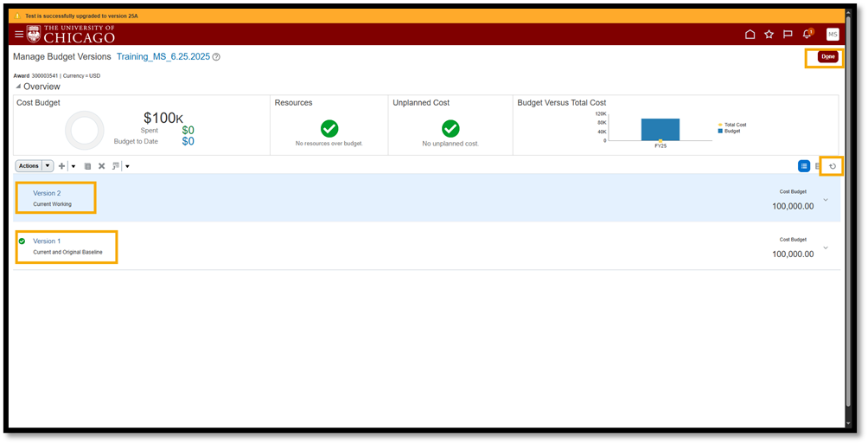Screen dimensions: 868x444
Task: Click the delete (X) icon in toolbar
Action: [101, 166]
